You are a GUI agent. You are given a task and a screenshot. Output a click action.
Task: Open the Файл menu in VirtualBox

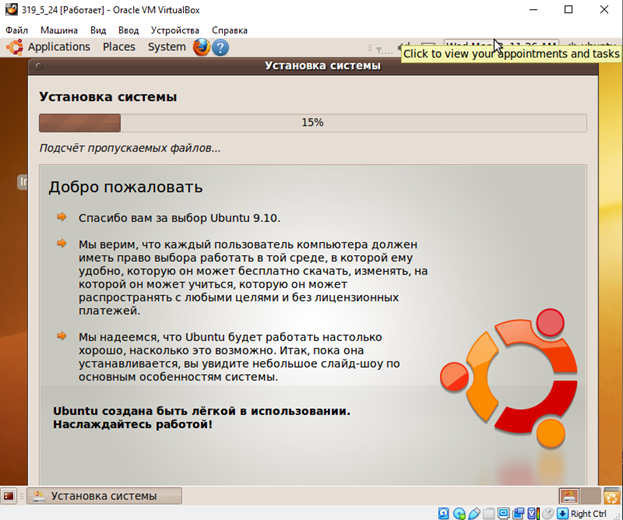pyautogui.click(x=17, y=30)
